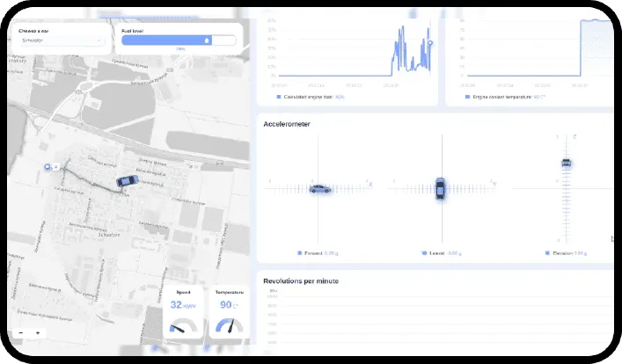Click the route start point marker on map

[x=48, y=165]
